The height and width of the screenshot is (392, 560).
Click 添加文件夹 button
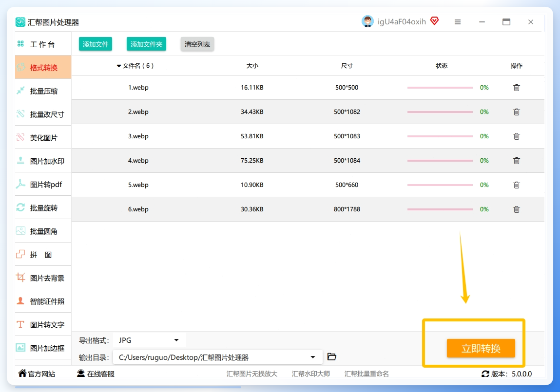pos(146,44)
